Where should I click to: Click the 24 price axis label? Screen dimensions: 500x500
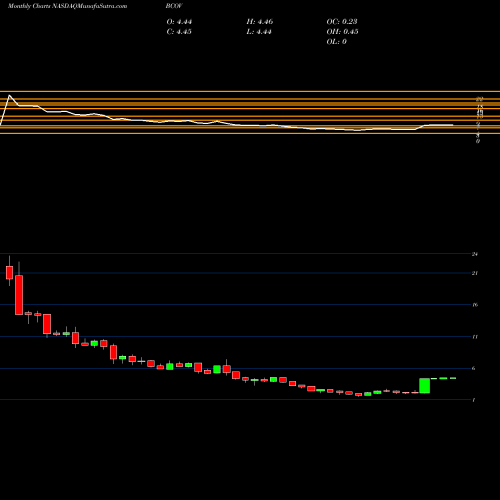[x=475, y=254]
